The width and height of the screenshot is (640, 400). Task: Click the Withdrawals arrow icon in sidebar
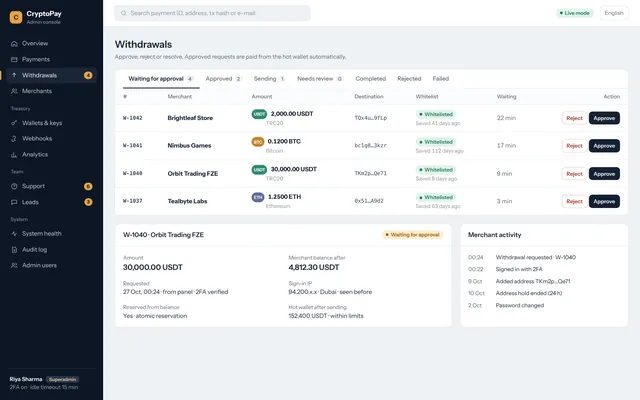[x=14, y=75]
